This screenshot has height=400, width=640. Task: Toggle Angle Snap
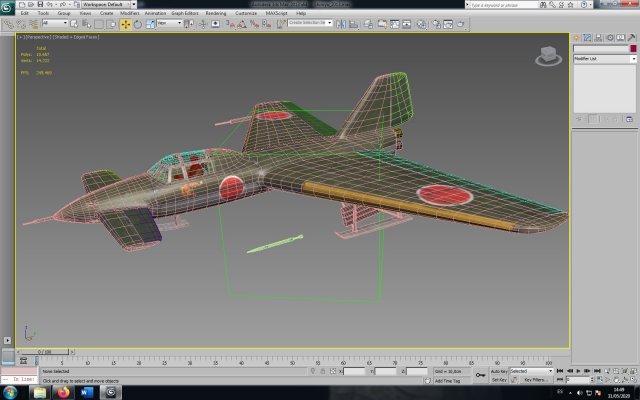coord(242,24)
